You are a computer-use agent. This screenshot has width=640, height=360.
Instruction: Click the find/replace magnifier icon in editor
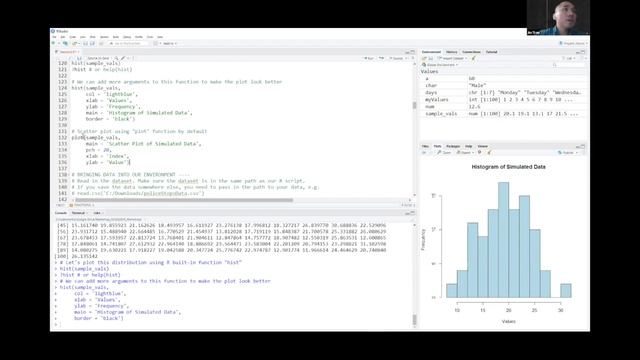pyautogui.click(x=116, y=58)
